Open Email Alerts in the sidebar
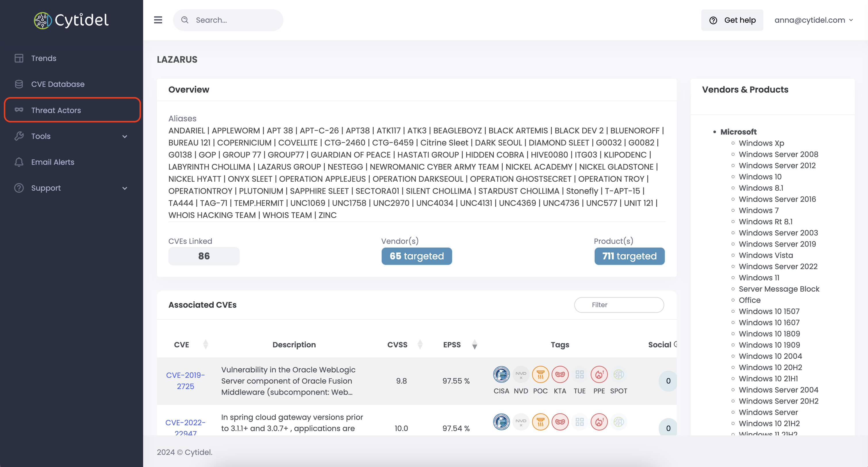The image size is (868, 467). (x=72, y=162)
